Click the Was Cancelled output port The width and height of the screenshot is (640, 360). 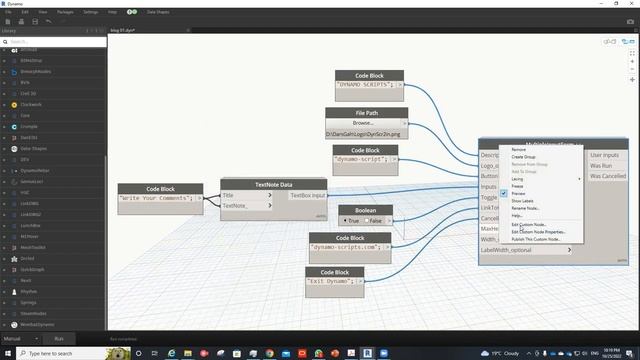(x=608, y=176)
